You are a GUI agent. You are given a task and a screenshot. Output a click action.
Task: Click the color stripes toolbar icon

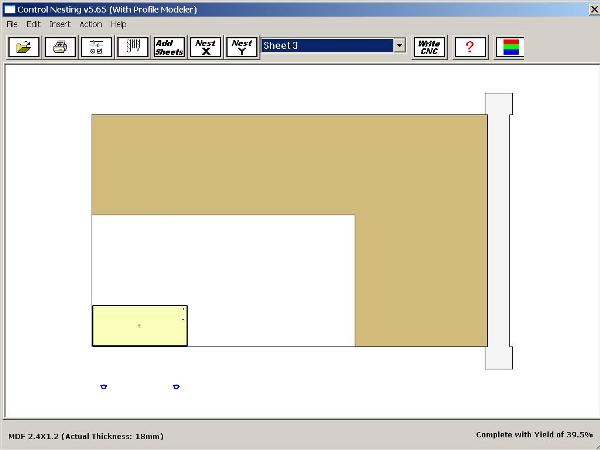(x=509, y=46)
